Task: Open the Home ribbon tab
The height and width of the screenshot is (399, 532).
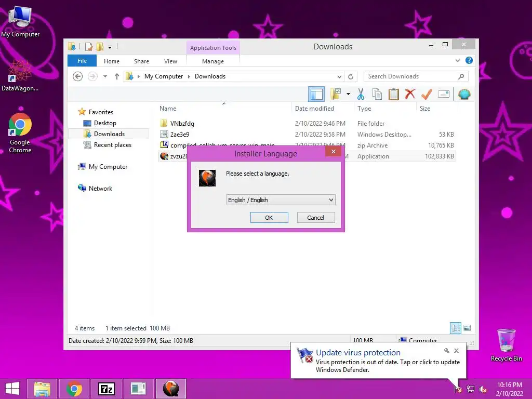Action: coord(112,61)
